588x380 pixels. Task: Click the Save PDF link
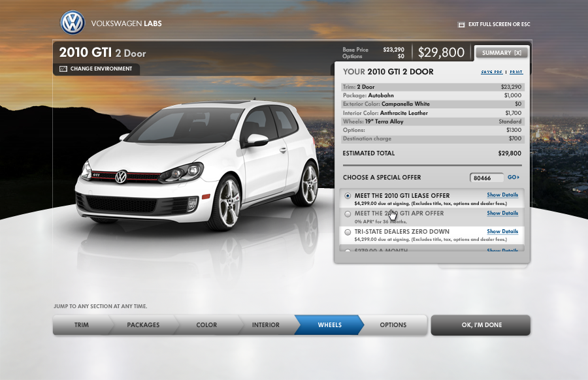pos(491,72)
